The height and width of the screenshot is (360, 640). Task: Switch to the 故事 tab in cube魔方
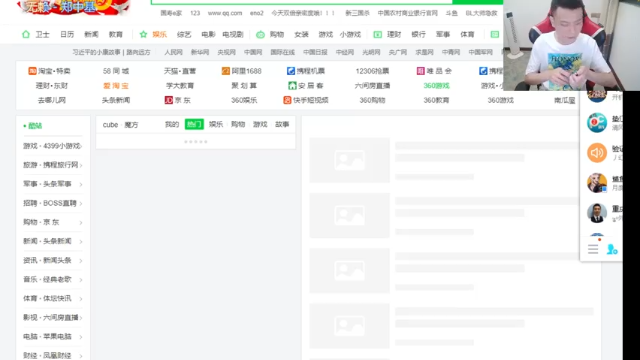coord(282,124)
